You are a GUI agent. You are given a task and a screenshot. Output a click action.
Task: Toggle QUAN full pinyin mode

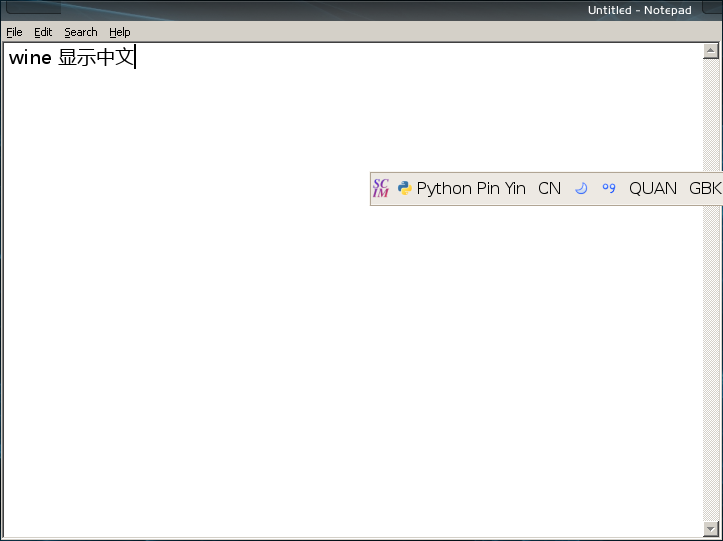652,188
